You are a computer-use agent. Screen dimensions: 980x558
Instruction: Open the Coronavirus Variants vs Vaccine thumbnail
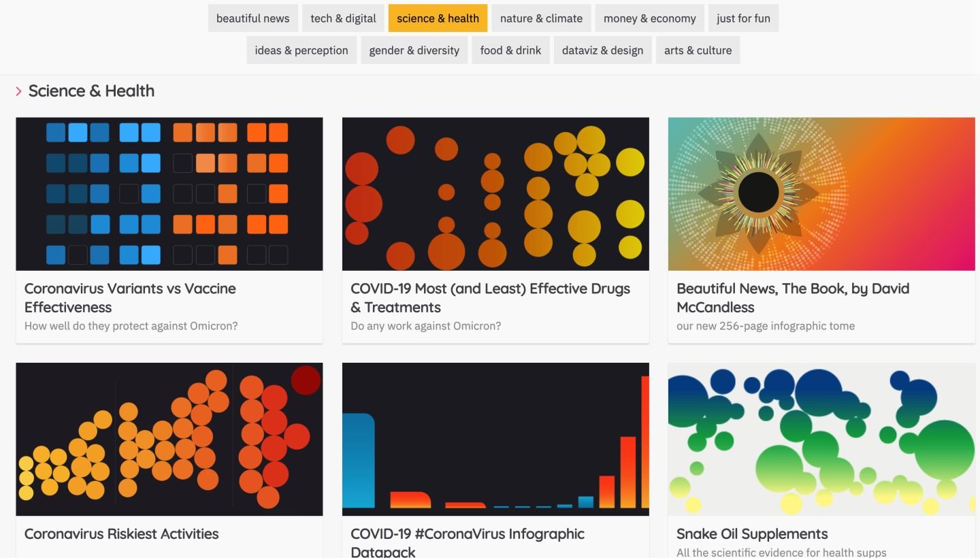click(169, 194)
